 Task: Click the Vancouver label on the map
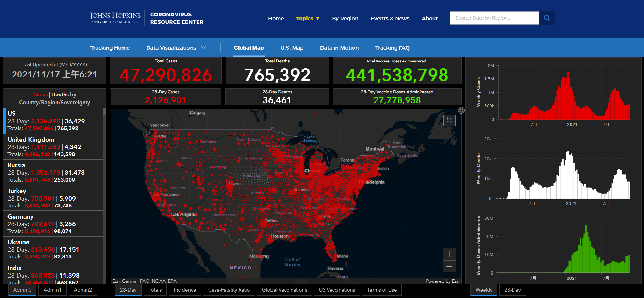(160, 125)
